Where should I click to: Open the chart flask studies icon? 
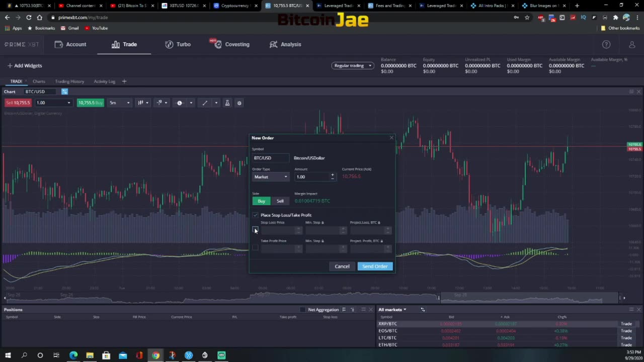coord(227,103)
